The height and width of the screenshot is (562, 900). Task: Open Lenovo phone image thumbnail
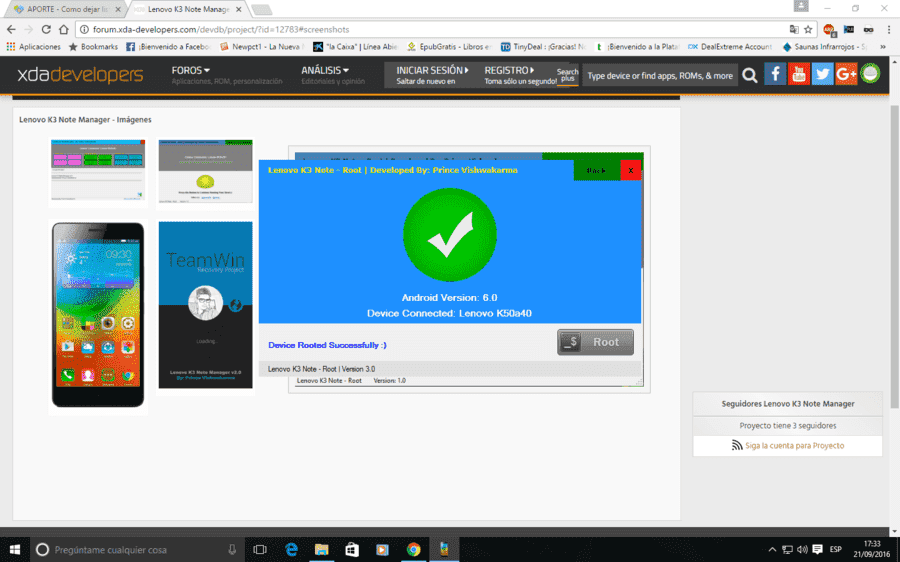pos(98,315)
